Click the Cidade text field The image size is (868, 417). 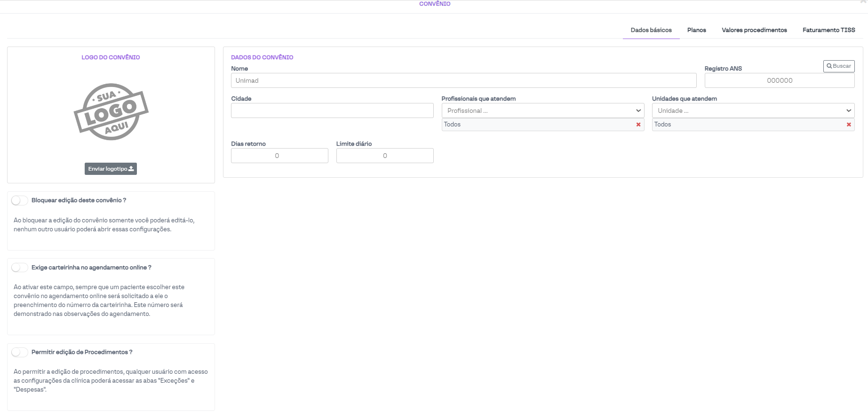click(332, 110)
